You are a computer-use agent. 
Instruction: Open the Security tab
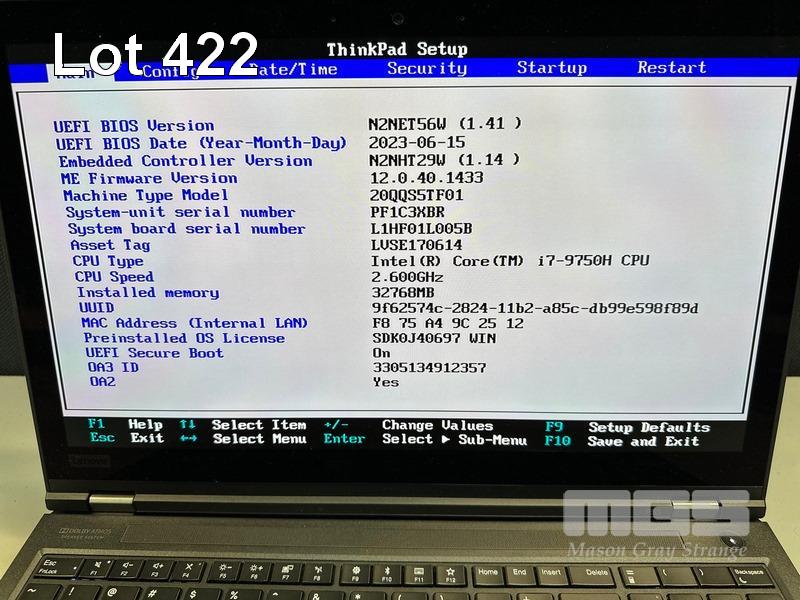[427, 68]
